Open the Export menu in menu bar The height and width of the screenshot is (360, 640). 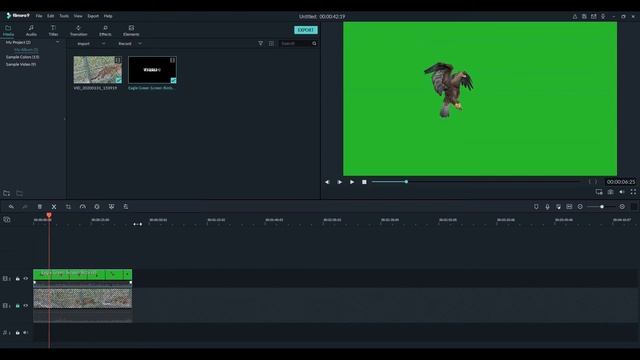93,16
